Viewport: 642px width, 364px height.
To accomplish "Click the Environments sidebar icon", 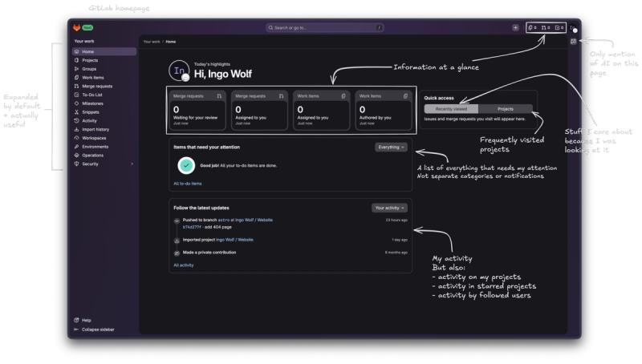I will pyautogui.click(x=76, y=147).
